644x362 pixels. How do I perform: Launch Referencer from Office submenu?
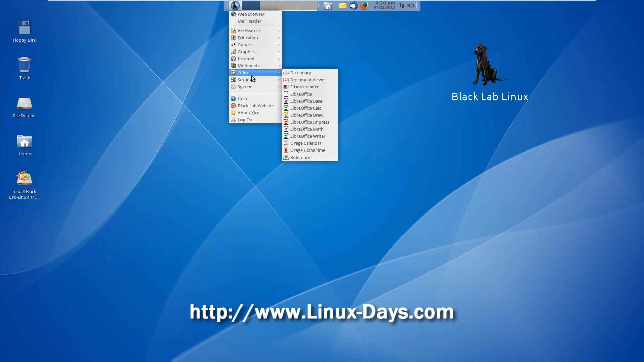[310, 157]
